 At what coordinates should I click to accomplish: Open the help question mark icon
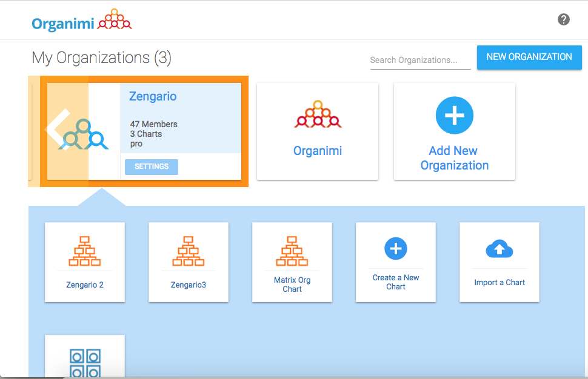(x=563, y=19)
